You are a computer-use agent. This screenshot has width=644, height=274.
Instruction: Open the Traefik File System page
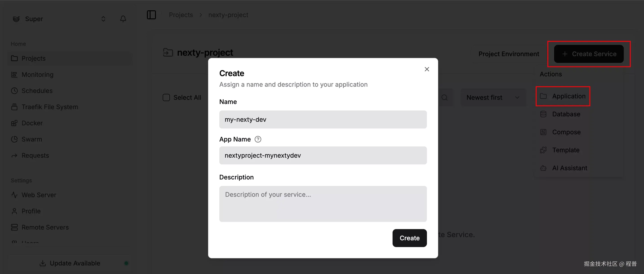(x=49, y=107)
